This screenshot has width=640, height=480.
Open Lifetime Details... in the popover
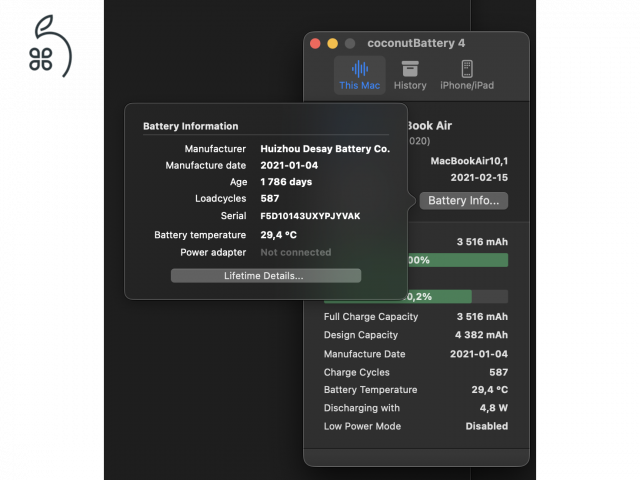266,276
